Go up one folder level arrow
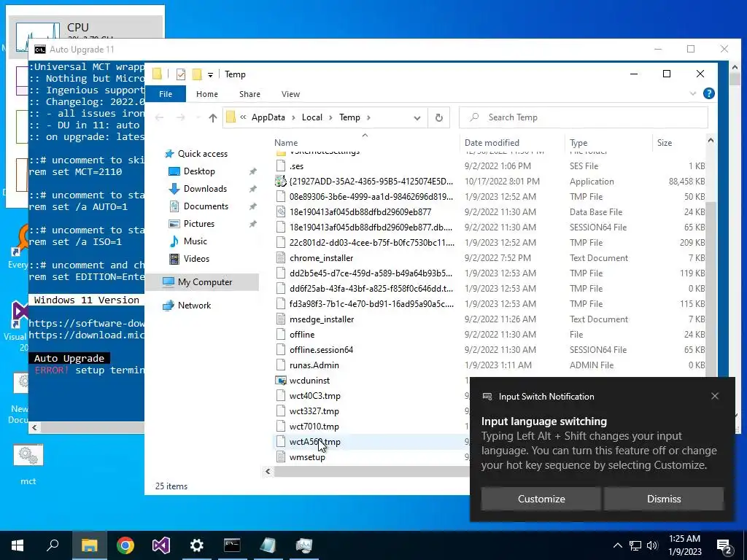 pyautogui.click(x=212, y=117)
